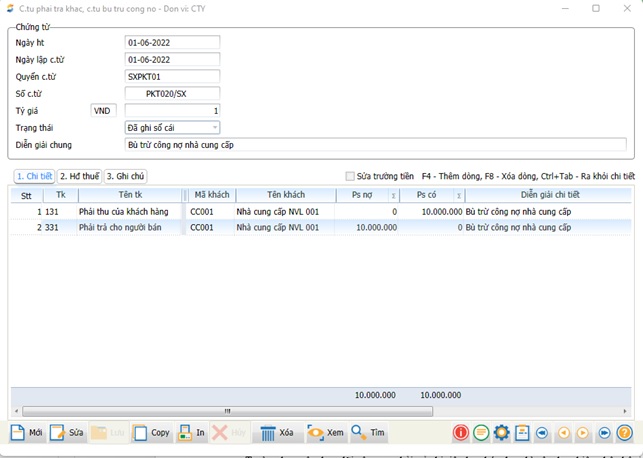643x458 pixels.
Task: Open the settings gear icon
Action: click(502, 433)
